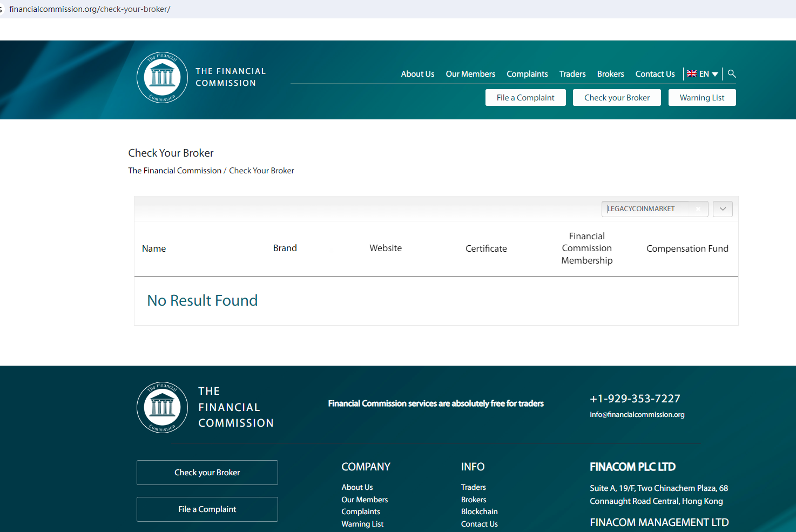This screenshot has height=532, width=796.
Task: Click the header Financial Commission logo
Action: pos(162,78)
